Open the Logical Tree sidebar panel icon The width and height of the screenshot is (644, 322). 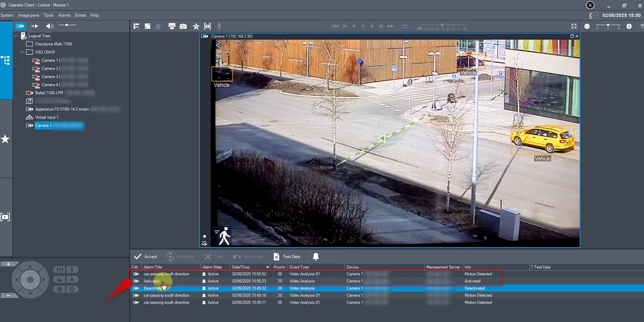pyautogui.click(x=5, y=61)
